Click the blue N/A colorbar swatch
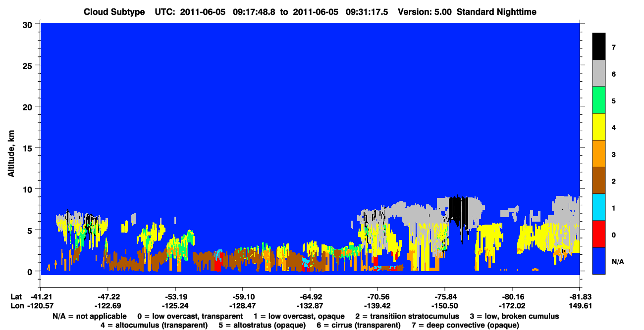This screenshot has height=330, width=644. pyautogui.click(x=599, y=261)
